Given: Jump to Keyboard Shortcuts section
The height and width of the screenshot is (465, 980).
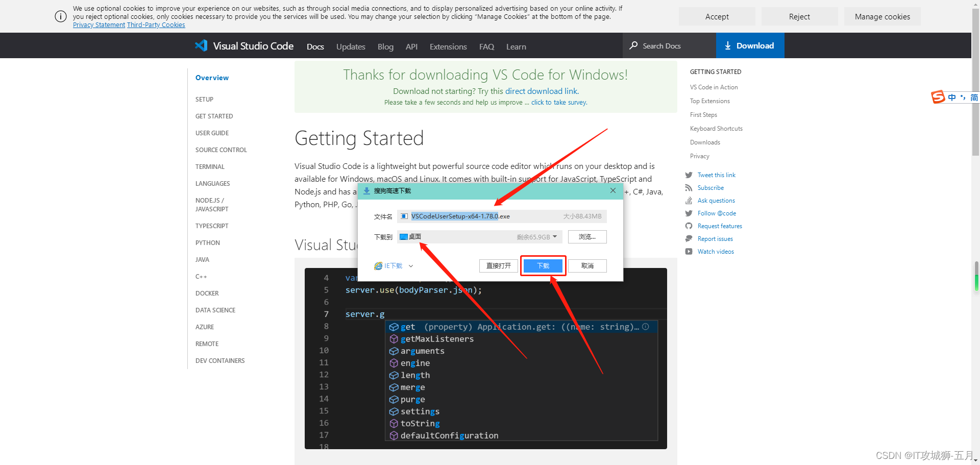Looking at the screenshot, I should [x=716, y=129].
